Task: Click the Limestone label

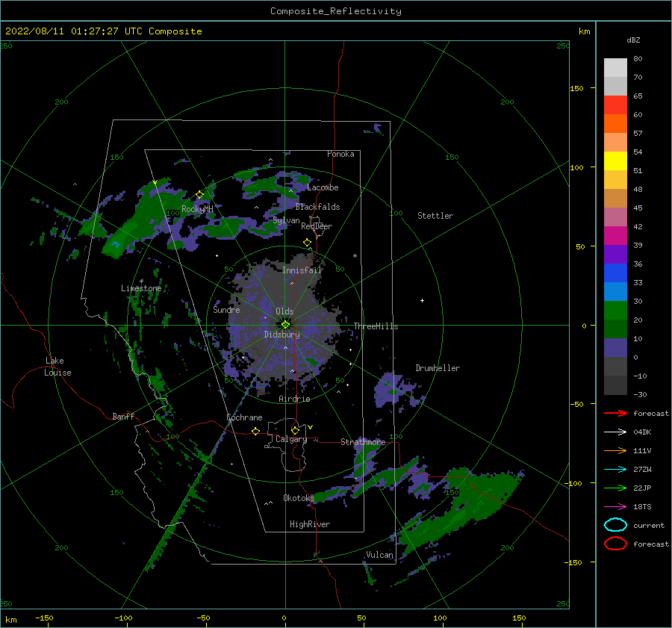Action: click(141, 288)
